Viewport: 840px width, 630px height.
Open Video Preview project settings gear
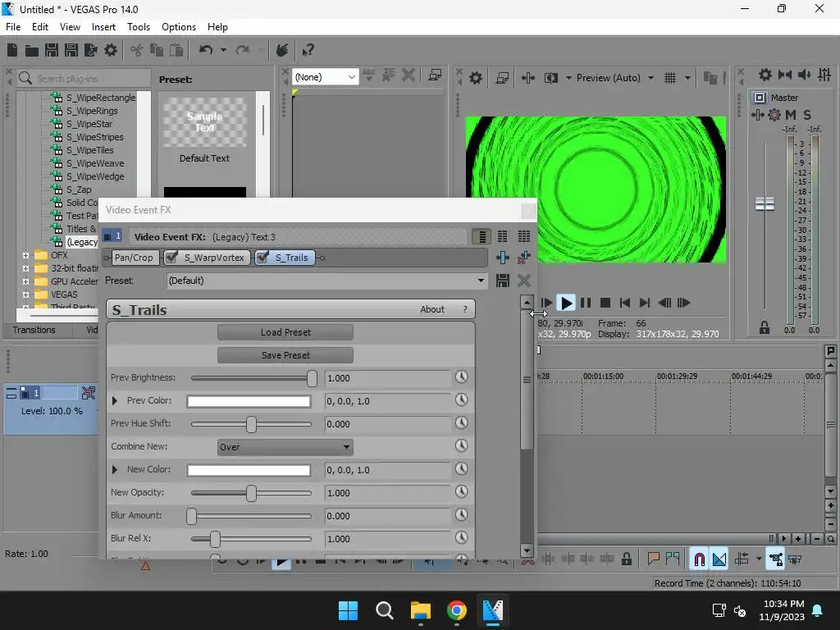click(x=476, y=78)
